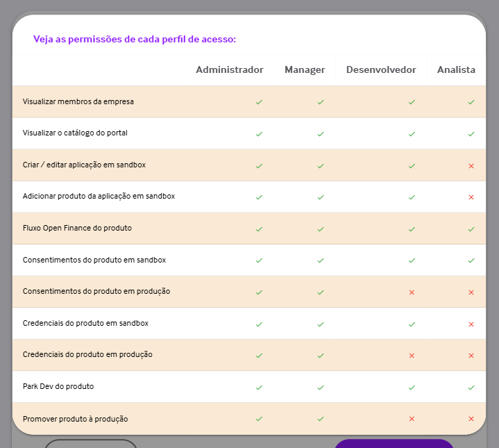Click Administrador checkmark for Consentimentos do produto em produção

click(x=259, y=292)
